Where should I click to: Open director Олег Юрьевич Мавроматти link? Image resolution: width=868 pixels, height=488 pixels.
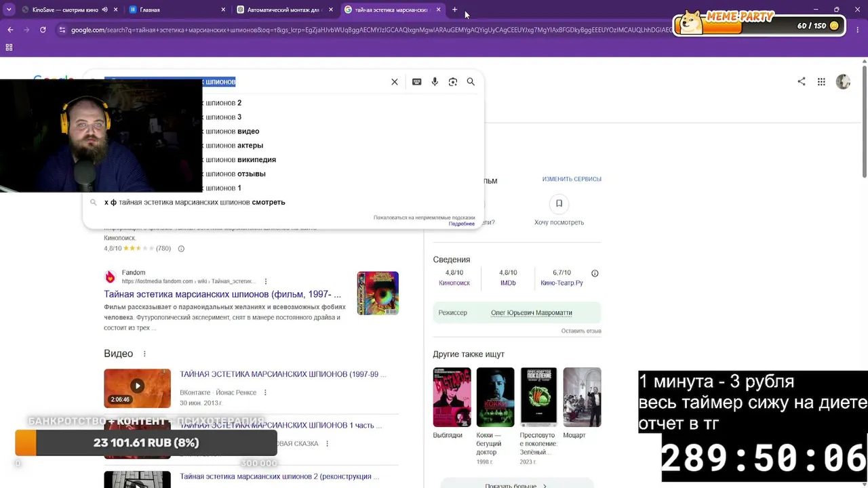532,312
